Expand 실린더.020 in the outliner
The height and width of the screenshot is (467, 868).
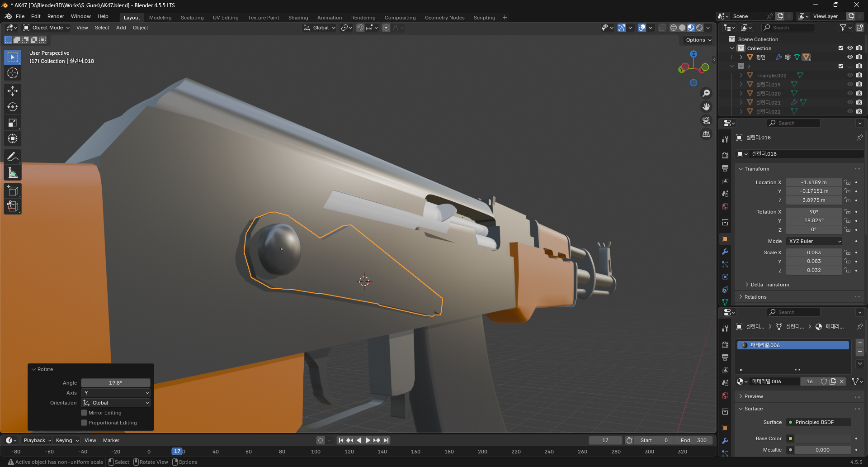[741, 93]
